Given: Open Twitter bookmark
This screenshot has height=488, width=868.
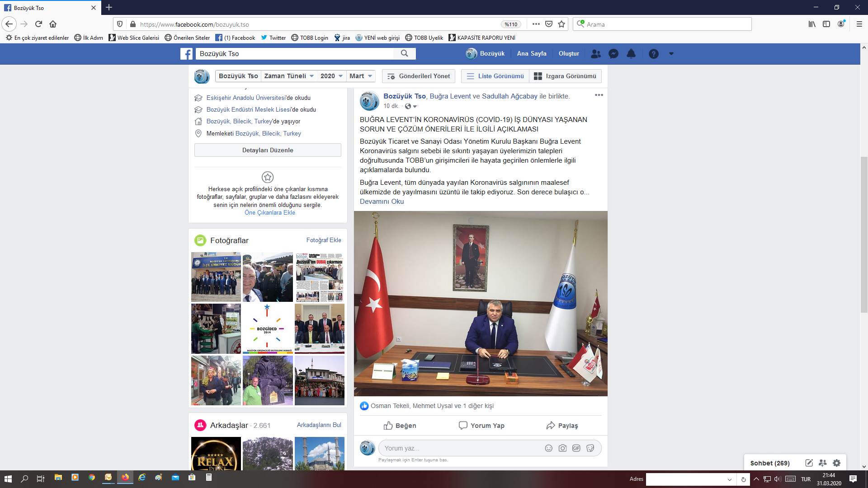Looking at the screenshot, I should click(x=273, y=38).
